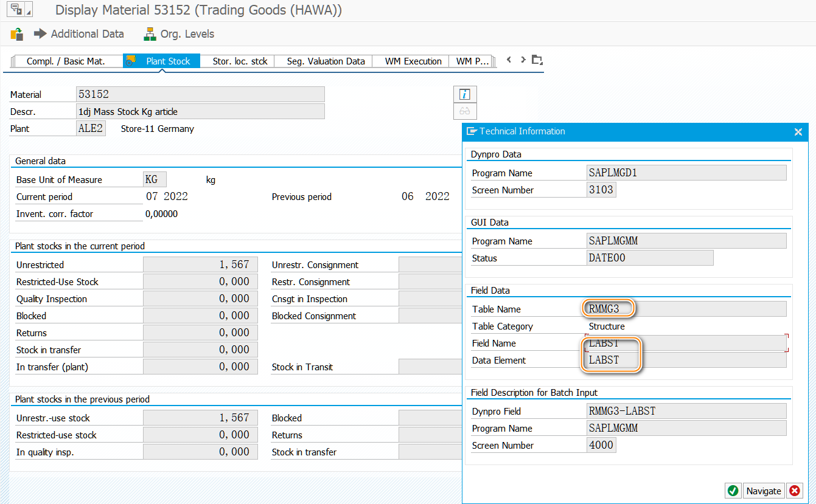816x504 pixels.
Task: Click the Data Element LABST field
Action: click(686, 360)
